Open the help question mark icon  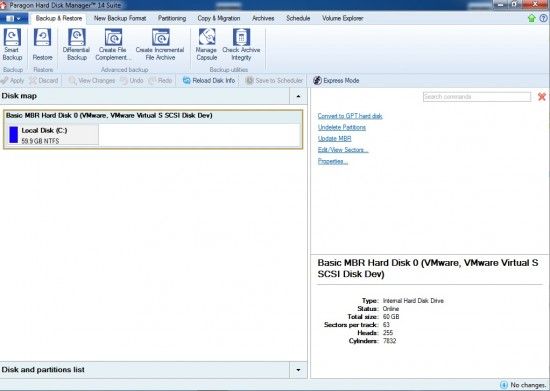543,18
